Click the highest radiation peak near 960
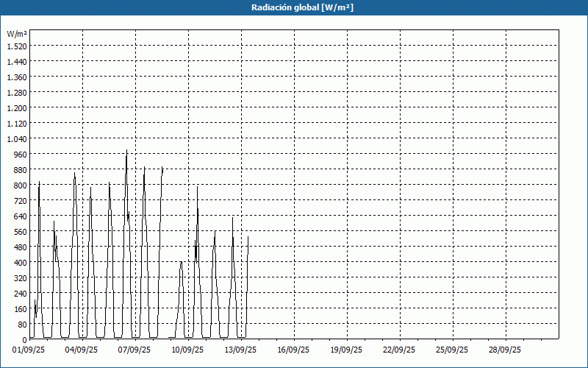Screen dimensions: 588x368 point(126,151)
